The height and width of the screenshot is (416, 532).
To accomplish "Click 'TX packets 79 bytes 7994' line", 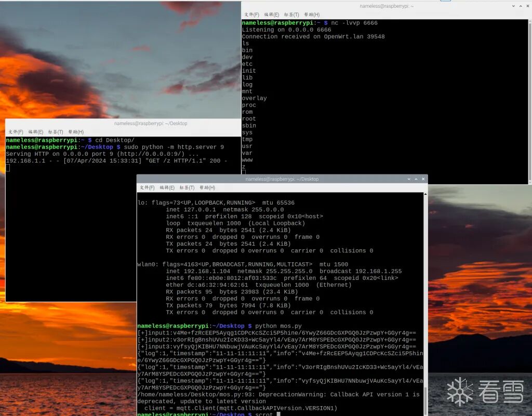I will tap(228, 305).
